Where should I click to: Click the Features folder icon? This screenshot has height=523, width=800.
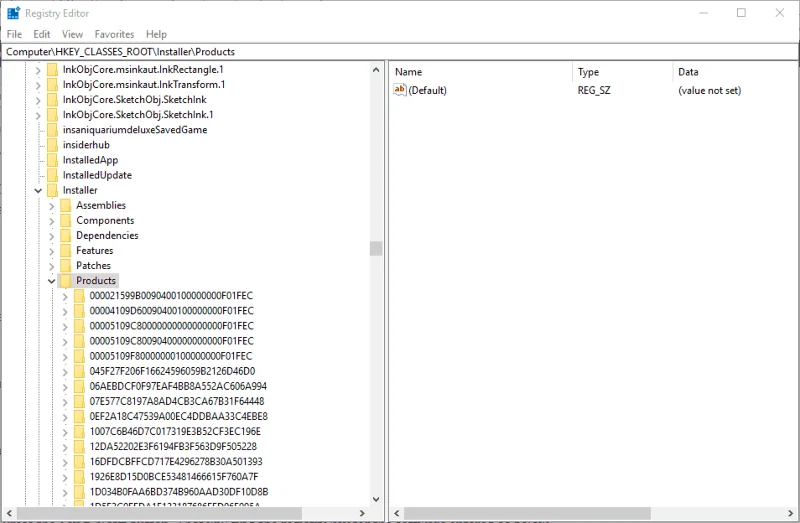tap(65, 250)
